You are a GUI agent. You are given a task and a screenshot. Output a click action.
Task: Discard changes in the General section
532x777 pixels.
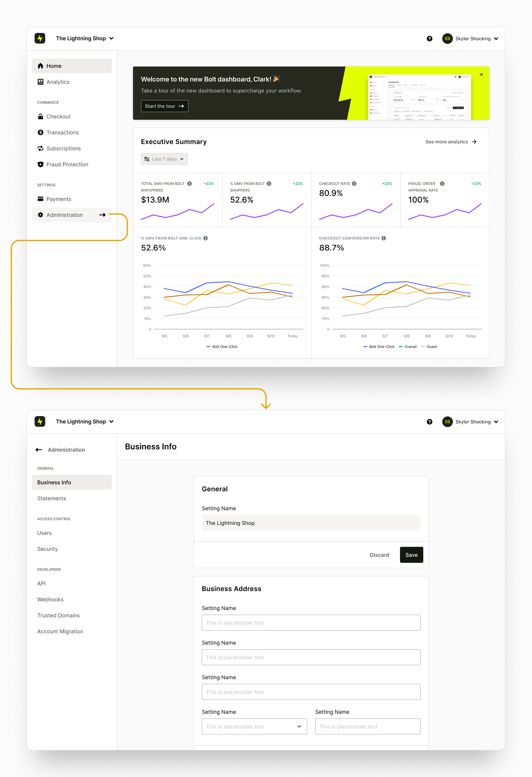[379, 555]
